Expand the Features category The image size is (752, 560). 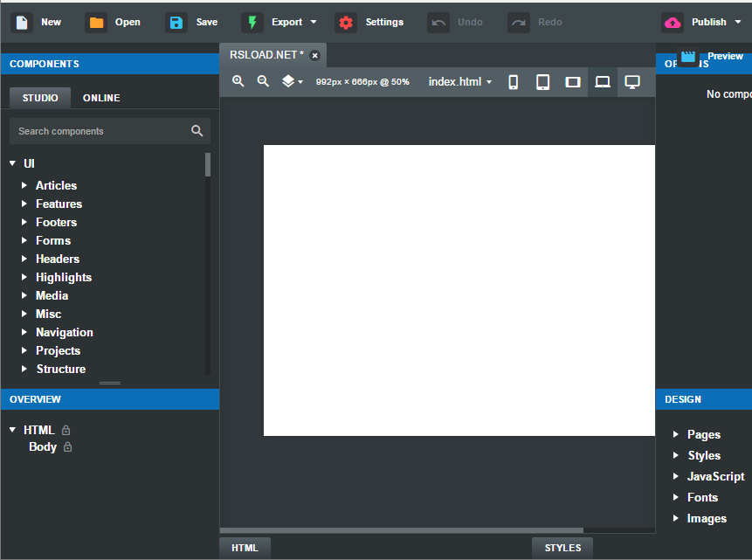coord(24,204)
